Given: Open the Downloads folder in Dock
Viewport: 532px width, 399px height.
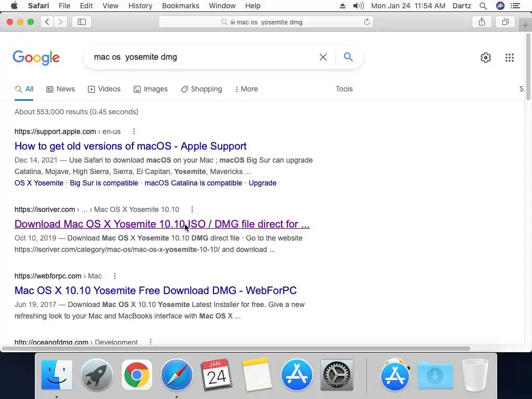Looking at the screenshot, I should point(435,375).
